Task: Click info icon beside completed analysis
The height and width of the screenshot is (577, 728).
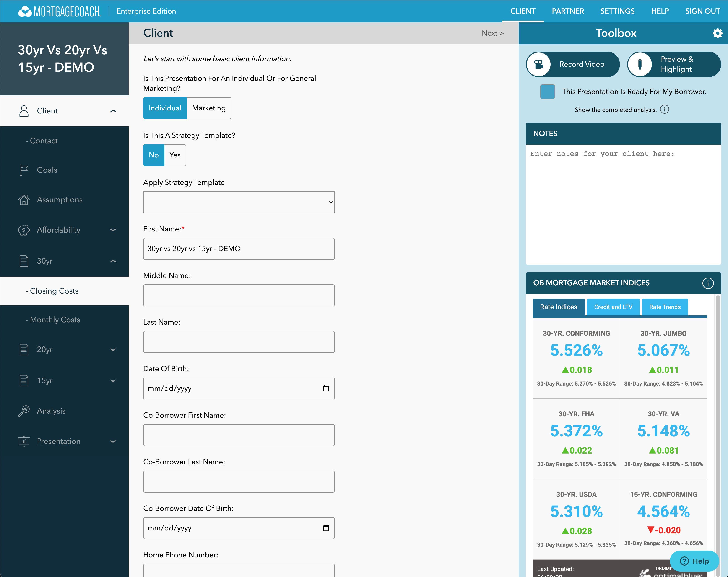Action: click(x=664, y=110)
